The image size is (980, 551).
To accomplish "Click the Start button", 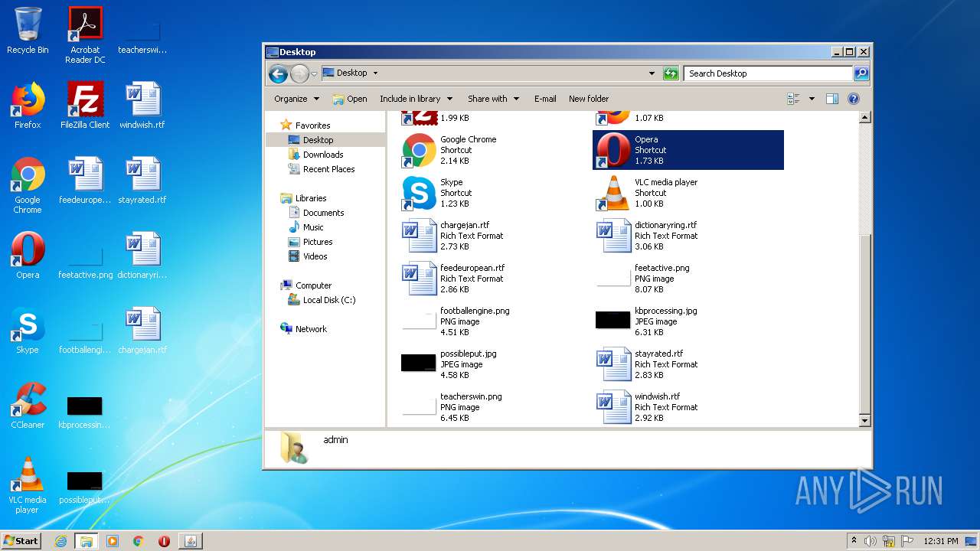I will click(x=21, y=541).
